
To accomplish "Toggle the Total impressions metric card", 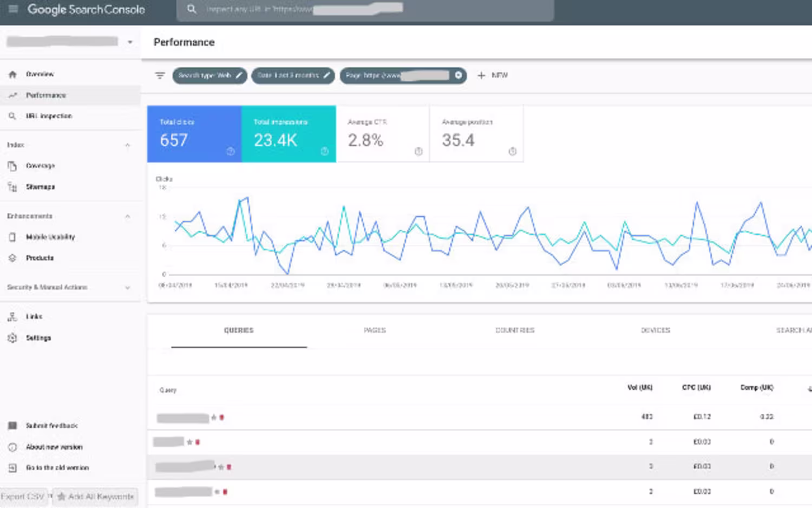I will pos(289,134).
